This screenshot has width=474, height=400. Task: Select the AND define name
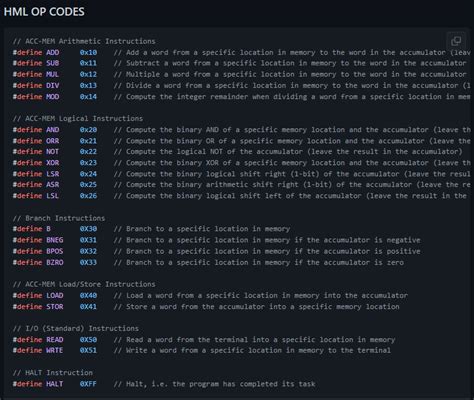pos(53,130)
